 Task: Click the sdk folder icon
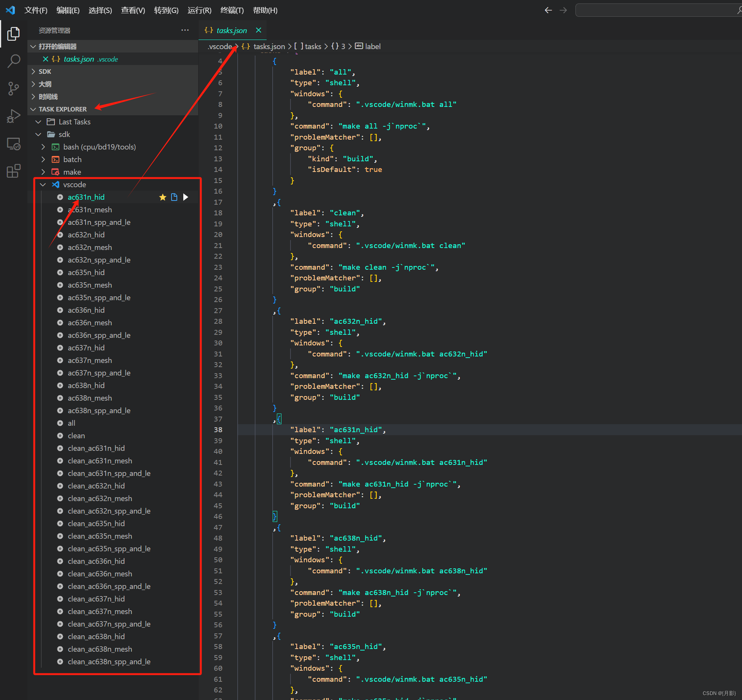[x=51, y=134]
